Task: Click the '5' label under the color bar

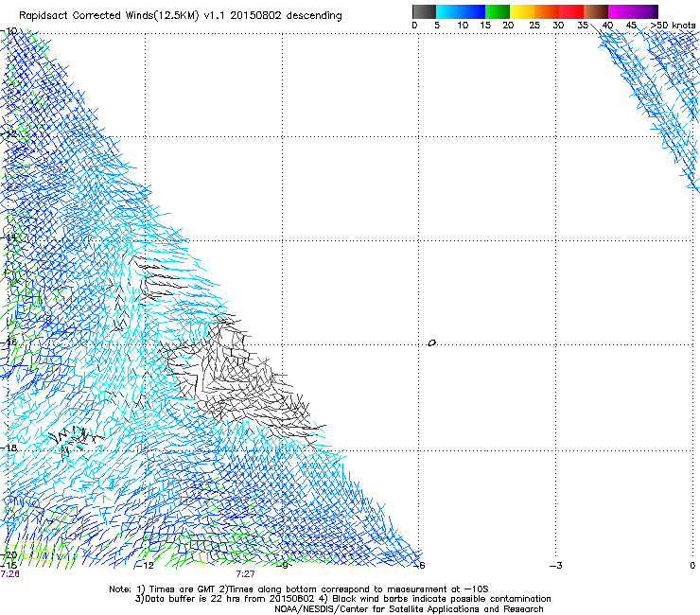Action: (437, 26)
